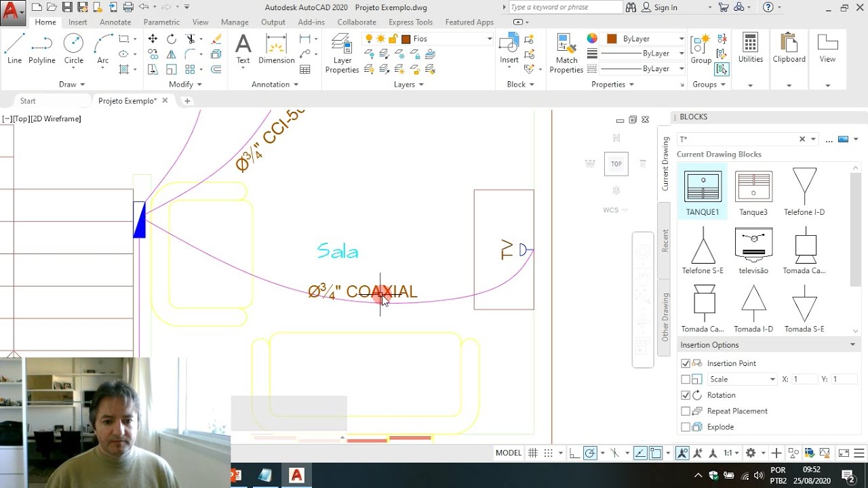Switch to the Insert ribbon tab
The height and width of the screenshot is (488, 868).
tap(78, 22)
